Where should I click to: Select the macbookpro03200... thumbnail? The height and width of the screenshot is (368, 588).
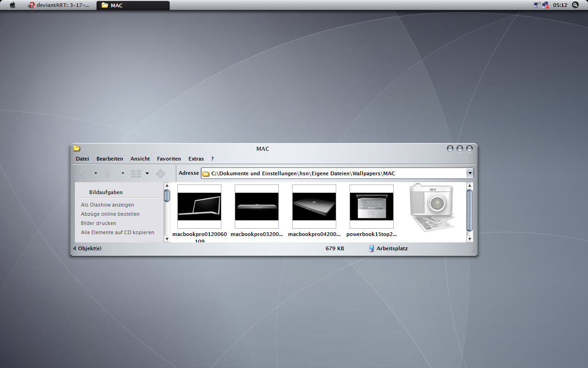tap(257, 207)
